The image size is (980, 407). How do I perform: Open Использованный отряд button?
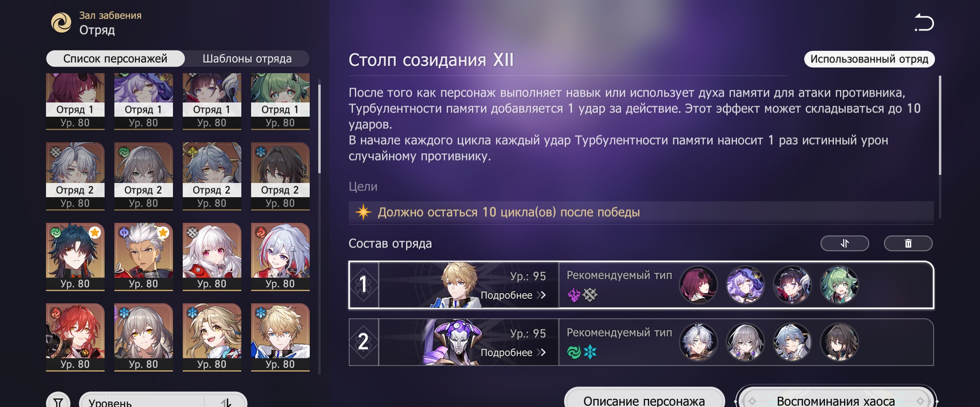click(869, 59)
